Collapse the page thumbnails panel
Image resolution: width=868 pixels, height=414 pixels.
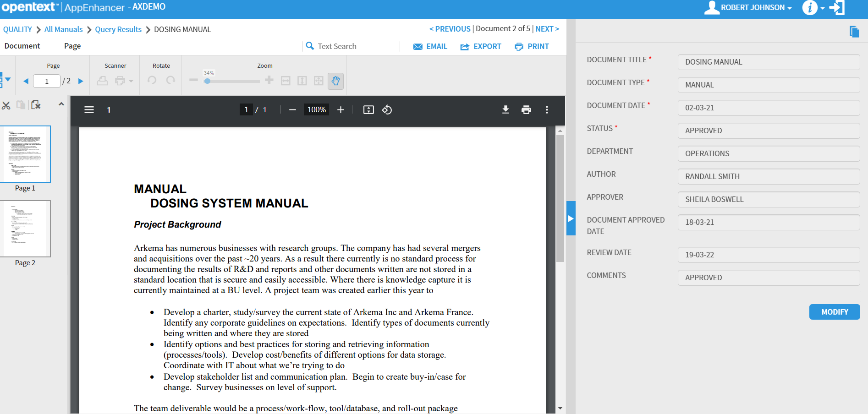[61, 104]
